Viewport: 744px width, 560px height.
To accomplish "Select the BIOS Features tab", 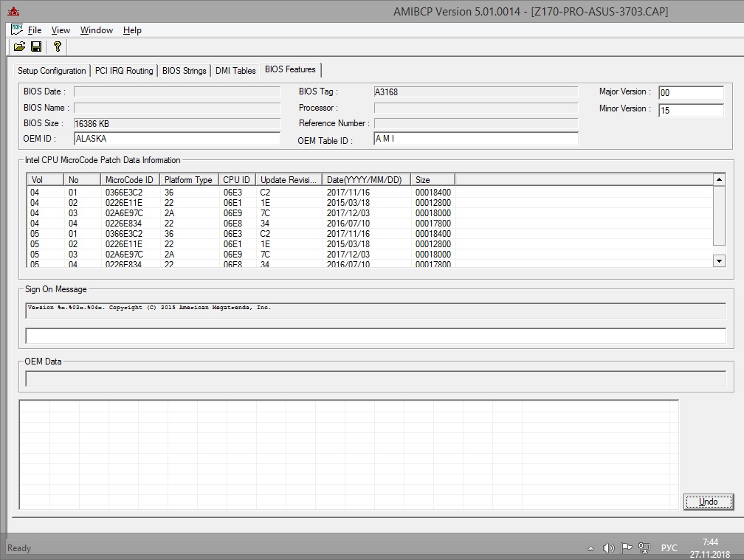I will 290,69.
